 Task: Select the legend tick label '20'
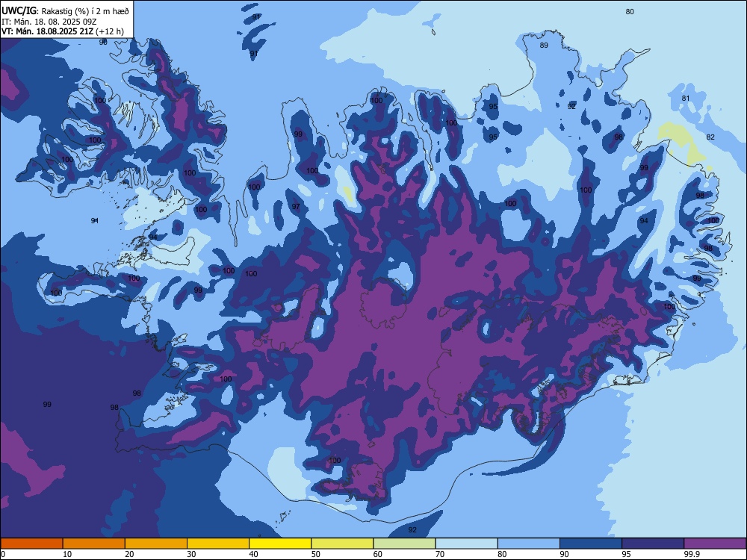coord(129,554)
